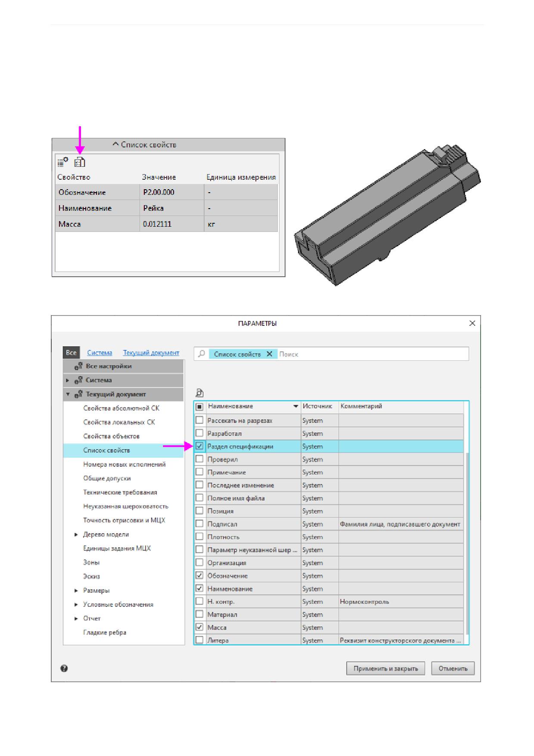Select the Рейка value cell
534x756 pixels.
[x=172, y=208]
